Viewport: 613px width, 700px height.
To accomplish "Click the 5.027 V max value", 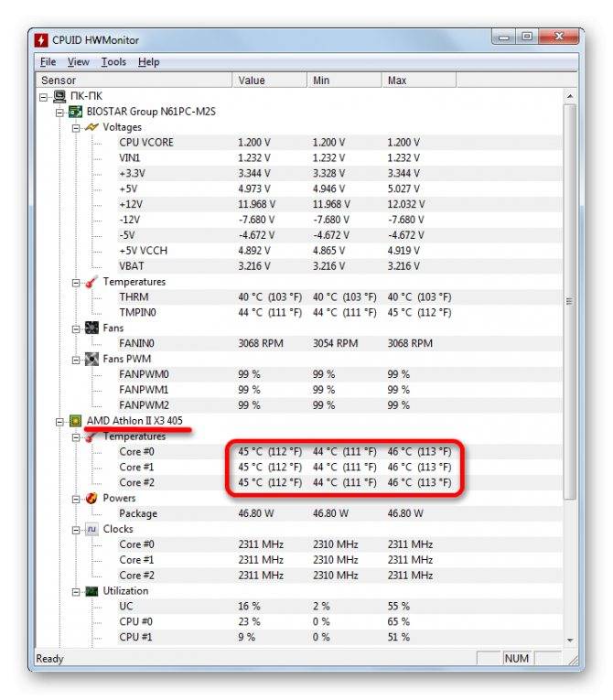I will click(x=403, y=188).
